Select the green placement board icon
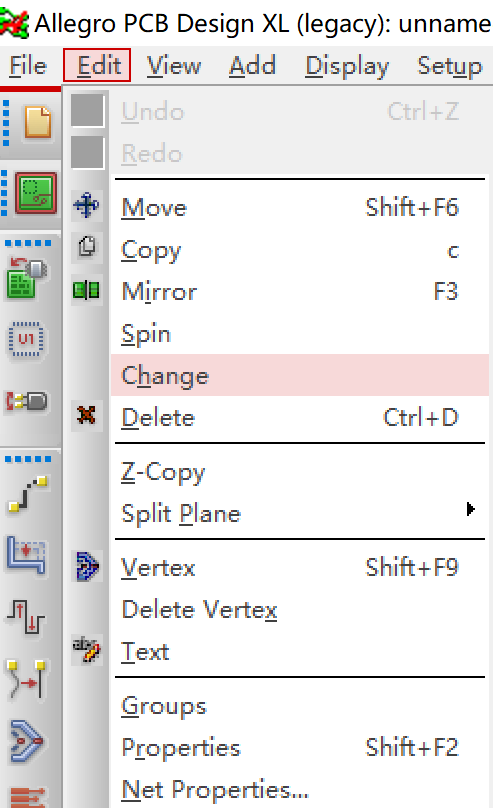The height and width of the screenshot is (808, 493). 36,193
